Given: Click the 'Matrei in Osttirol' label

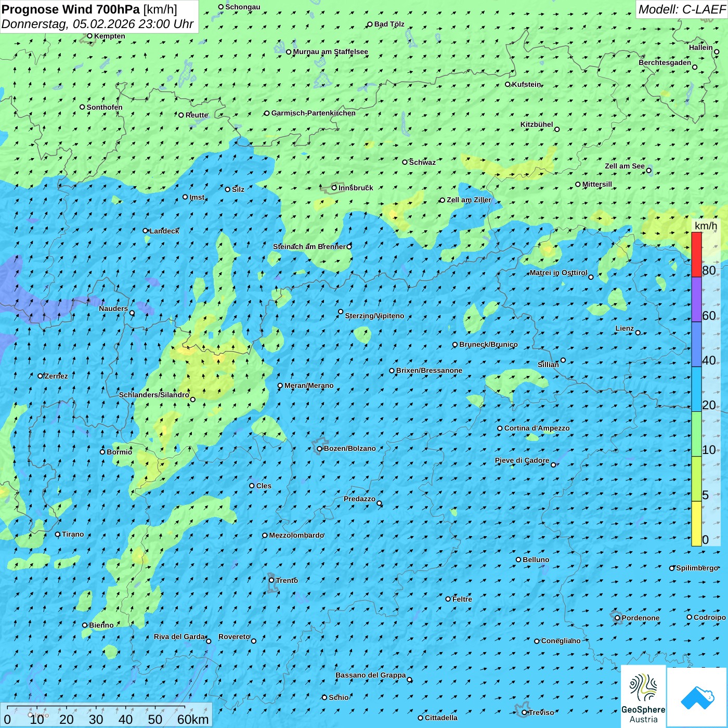Looking at the screenshot, I should coord(558,273).
